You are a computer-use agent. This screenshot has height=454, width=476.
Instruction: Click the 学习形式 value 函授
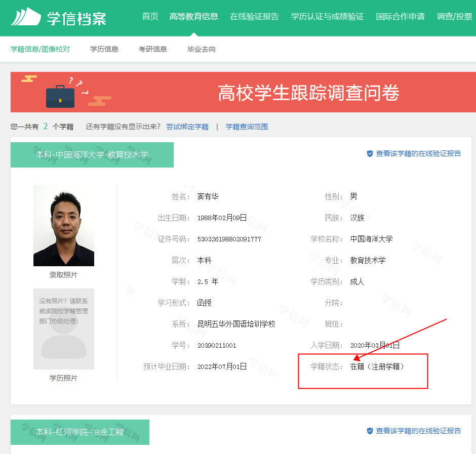(204, 303)
